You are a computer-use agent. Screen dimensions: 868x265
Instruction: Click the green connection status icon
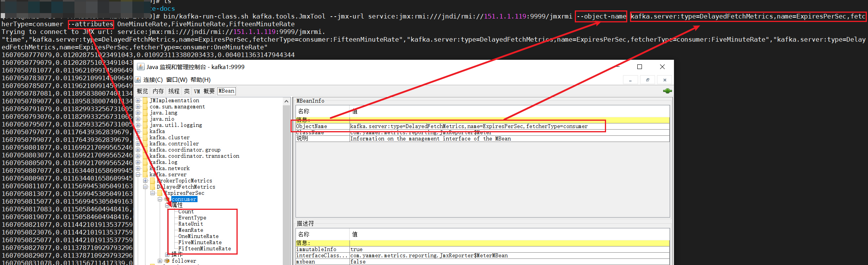click(667, 91)
